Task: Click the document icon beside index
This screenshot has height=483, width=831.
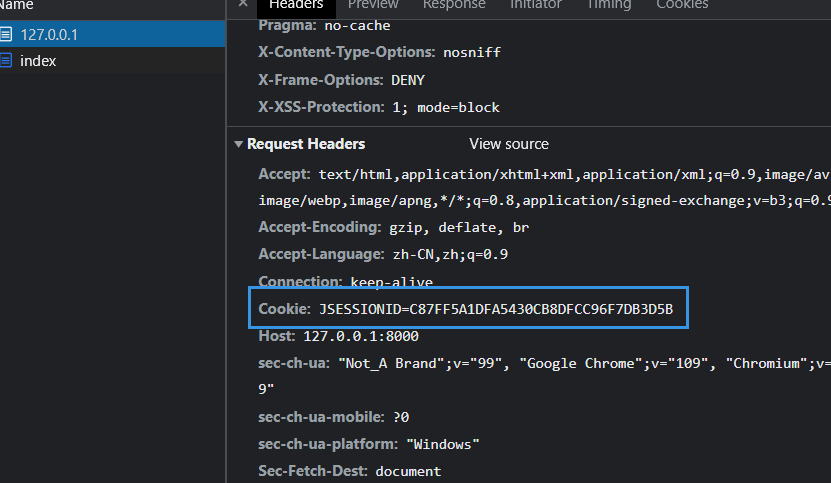Action: tap(7, 61)
